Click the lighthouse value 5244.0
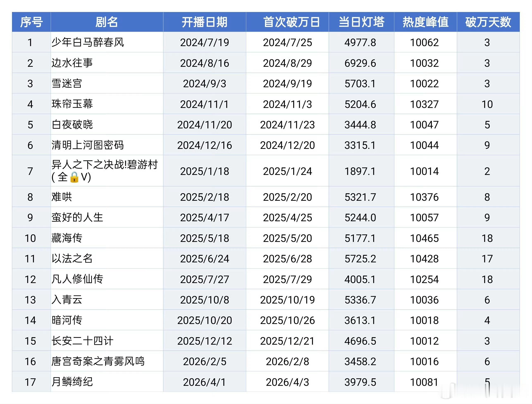This screenshot has width=532, height=404. [x=360, y=218]
